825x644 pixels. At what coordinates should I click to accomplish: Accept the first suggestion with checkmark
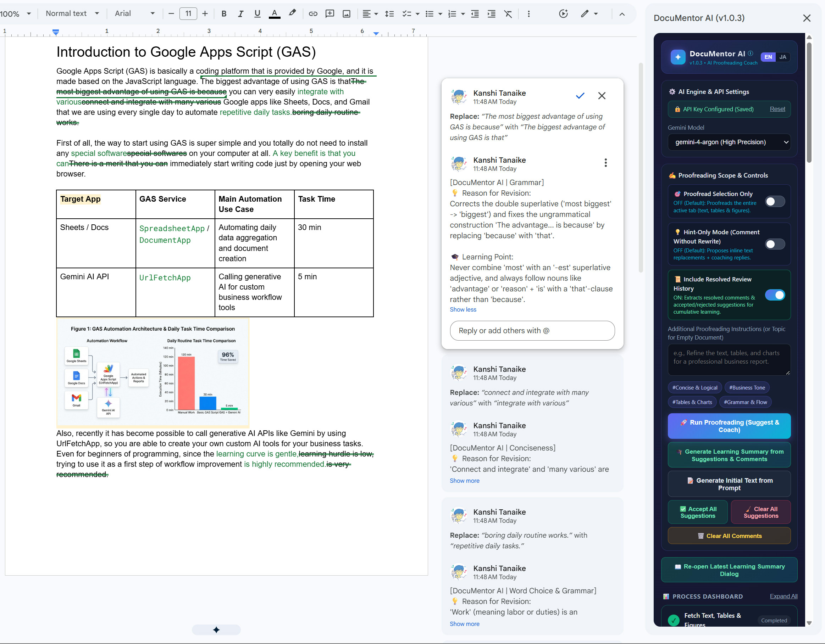click(580, 95)
